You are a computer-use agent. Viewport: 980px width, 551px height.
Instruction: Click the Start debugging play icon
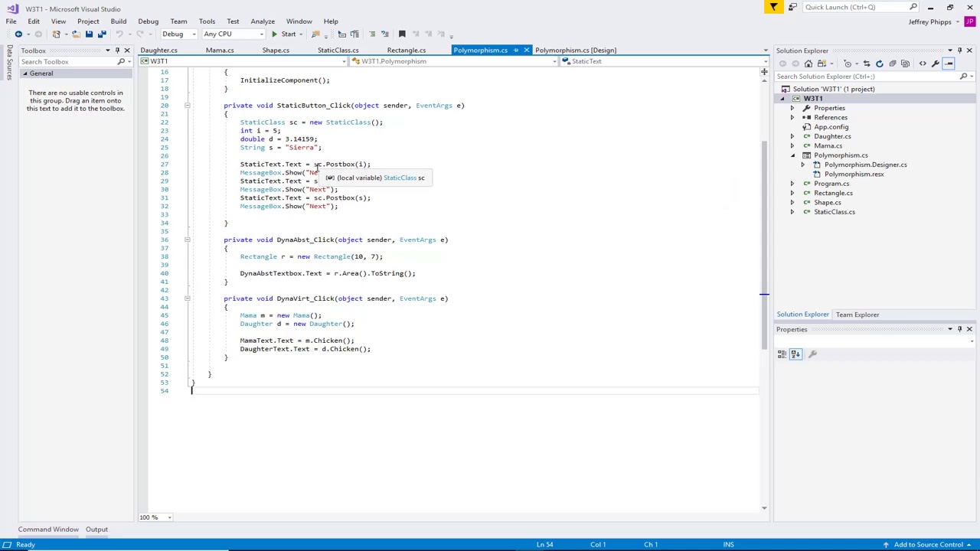pyautogui.click(x=274, y=34)
